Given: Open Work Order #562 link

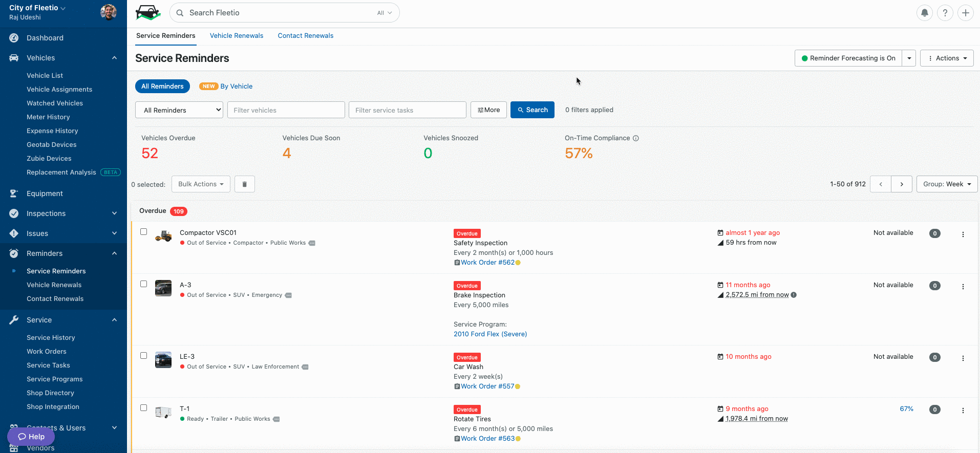Looking at the screenshot, I should (487, 263).
